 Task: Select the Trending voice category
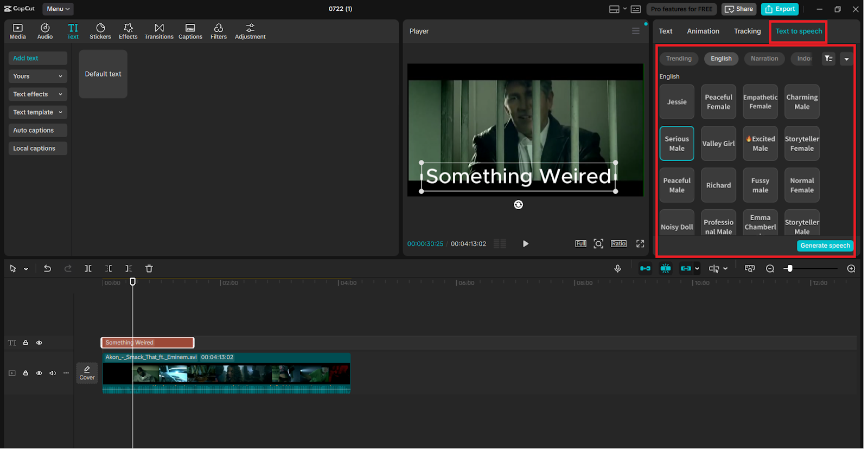click(679, 59)
